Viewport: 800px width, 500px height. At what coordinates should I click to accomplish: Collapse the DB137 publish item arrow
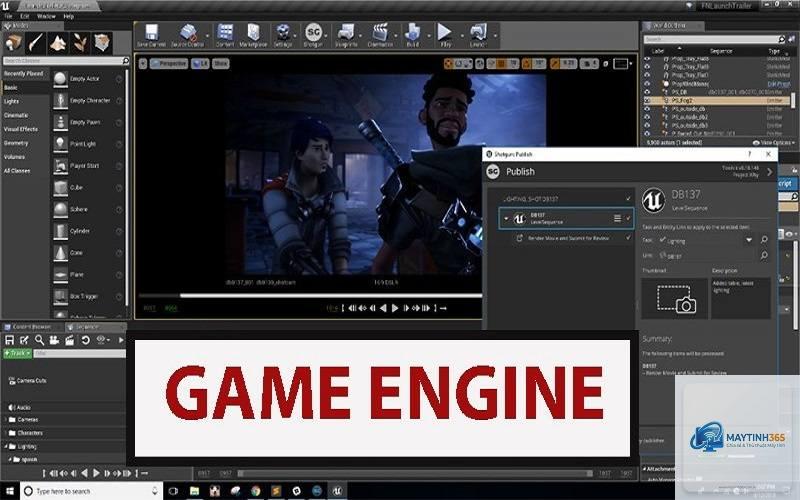[506, 219]
